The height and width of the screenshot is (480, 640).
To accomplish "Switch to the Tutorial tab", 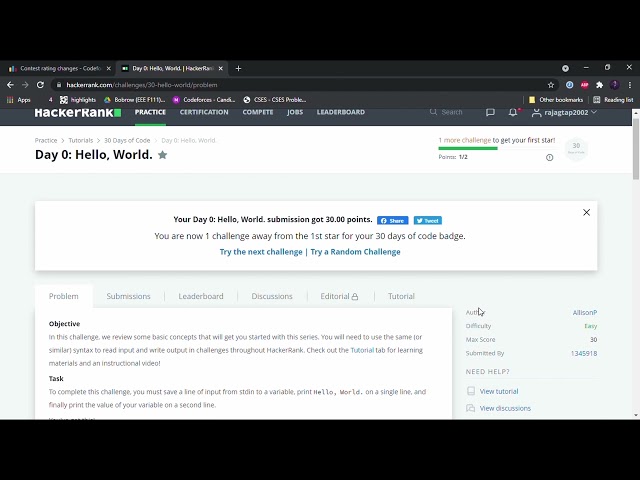I will point(401,296).
